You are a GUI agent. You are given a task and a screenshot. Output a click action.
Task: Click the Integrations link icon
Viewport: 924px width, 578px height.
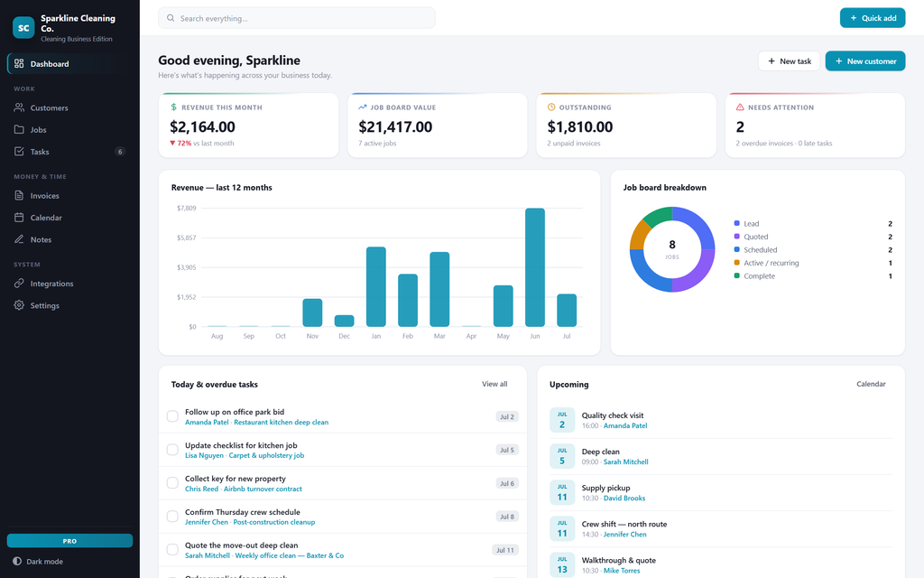coord(19,283)
